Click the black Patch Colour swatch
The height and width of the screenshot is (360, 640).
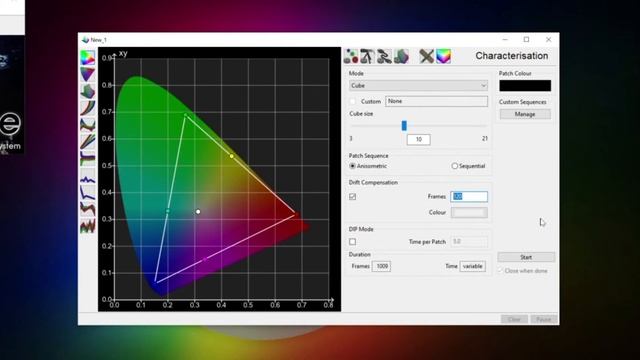[x=525, y=86]
